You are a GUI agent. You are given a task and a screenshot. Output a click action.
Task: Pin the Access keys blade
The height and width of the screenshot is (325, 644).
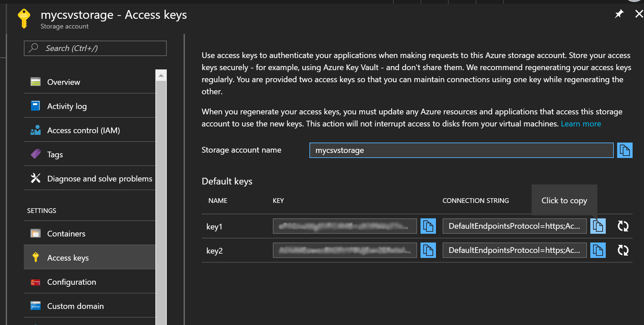pyautogui.click(x=619, y=14)
